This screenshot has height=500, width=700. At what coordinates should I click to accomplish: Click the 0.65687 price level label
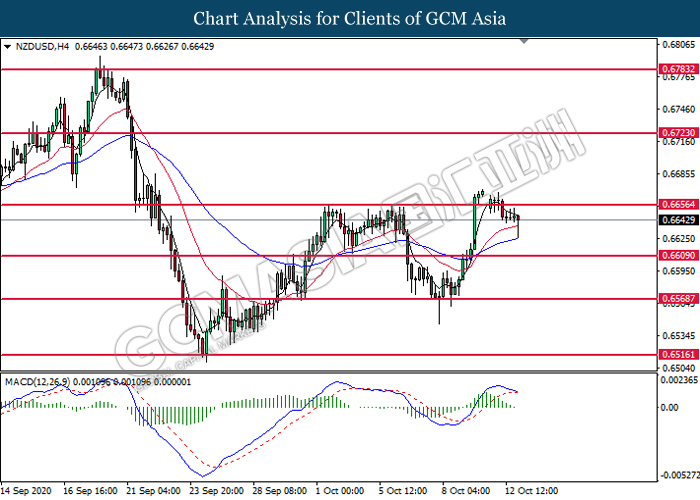tap(678, 299)
